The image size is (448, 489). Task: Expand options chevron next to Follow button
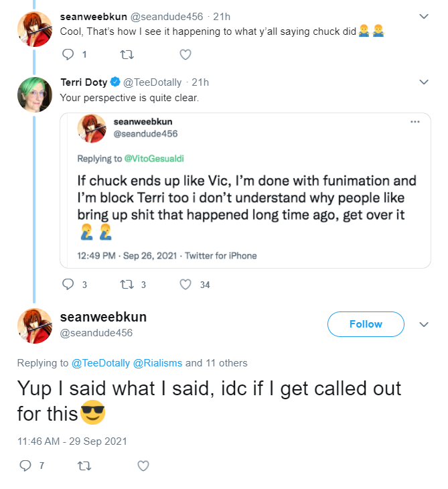(424, 324)
